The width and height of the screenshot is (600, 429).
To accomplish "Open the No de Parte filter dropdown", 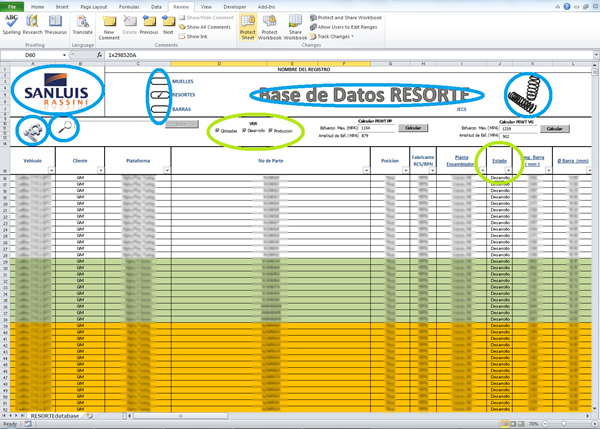I will coord(366,170).
